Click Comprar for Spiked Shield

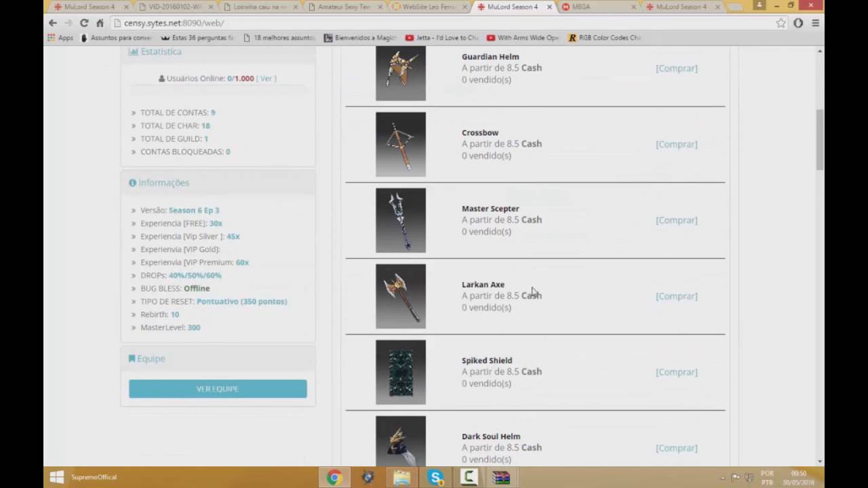pos(676,372)
